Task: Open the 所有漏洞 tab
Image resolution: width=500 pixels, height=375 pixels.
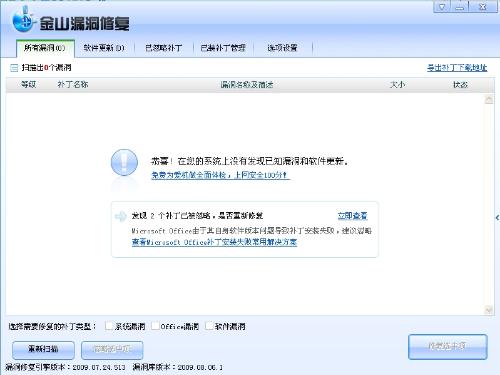Action: pyautogui.click(x=45, y=48)
